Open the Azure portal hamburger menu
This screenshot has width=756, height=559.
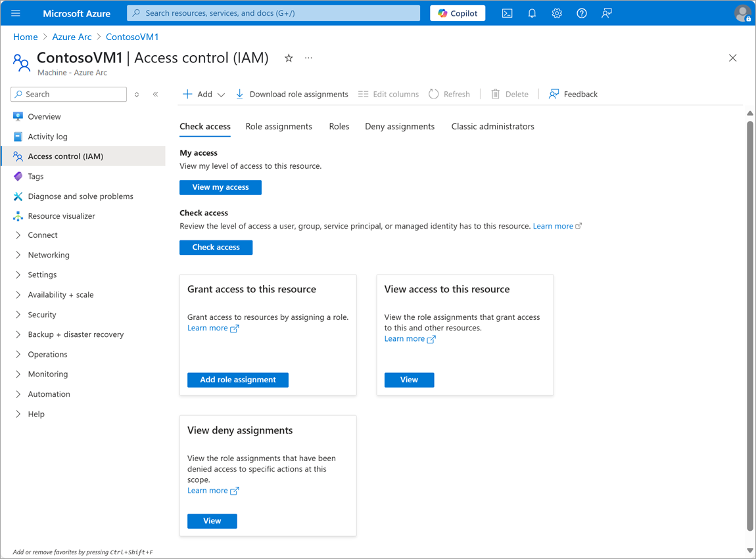click(15, 13)
